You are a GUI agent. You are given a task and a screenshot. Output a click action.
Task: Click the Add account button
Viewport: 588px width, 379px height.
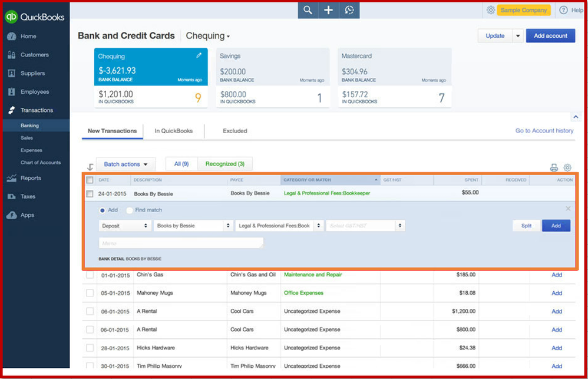click(550, 36)
